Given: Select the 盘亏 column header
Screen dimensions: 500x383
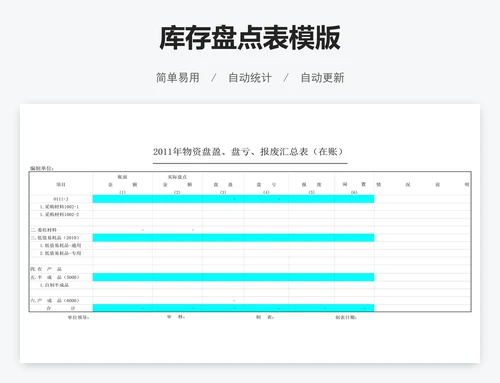Looking at the screenshot, I should 266,184.
